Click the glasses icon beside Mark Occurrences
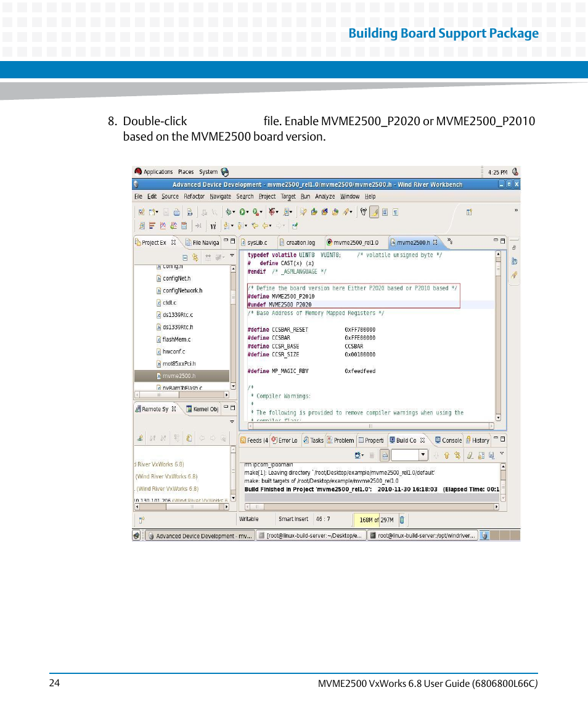Viewport: 588px width, 706px height. [363, 212]
